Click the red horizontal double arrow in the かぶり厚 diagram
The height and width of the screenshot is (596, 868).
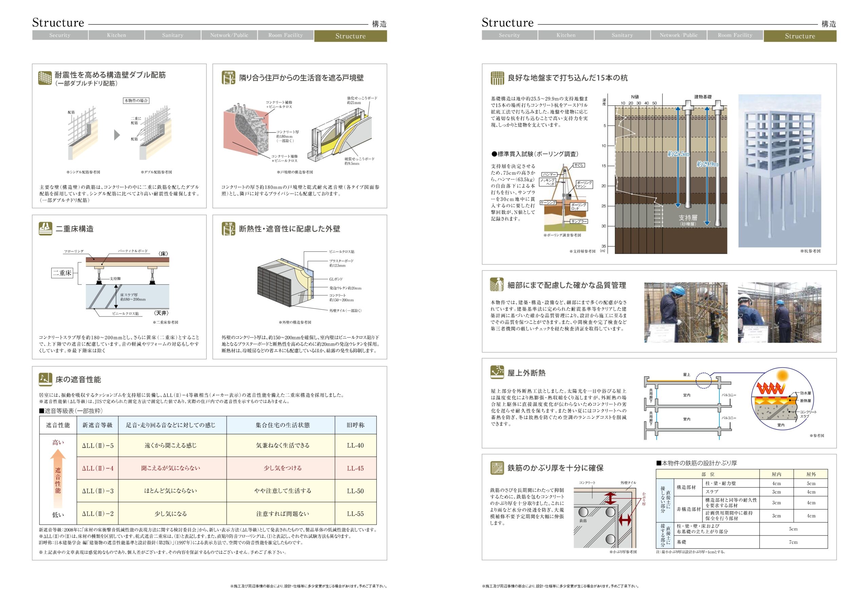click(x=625, y=519)
